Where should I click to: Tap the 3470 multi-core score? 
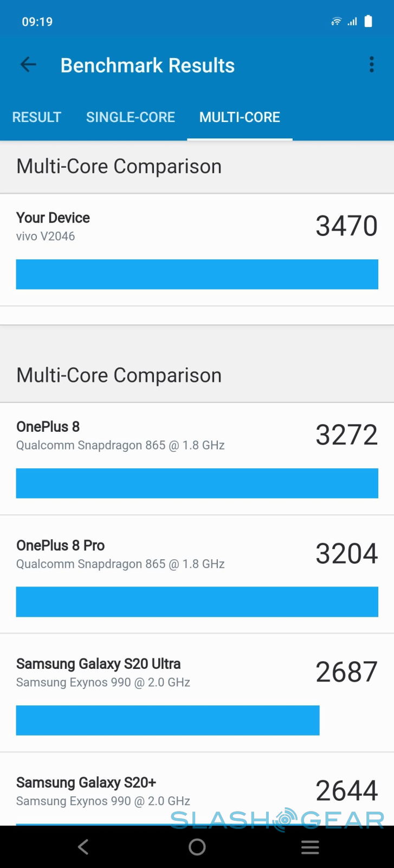(x=346, y=226)
